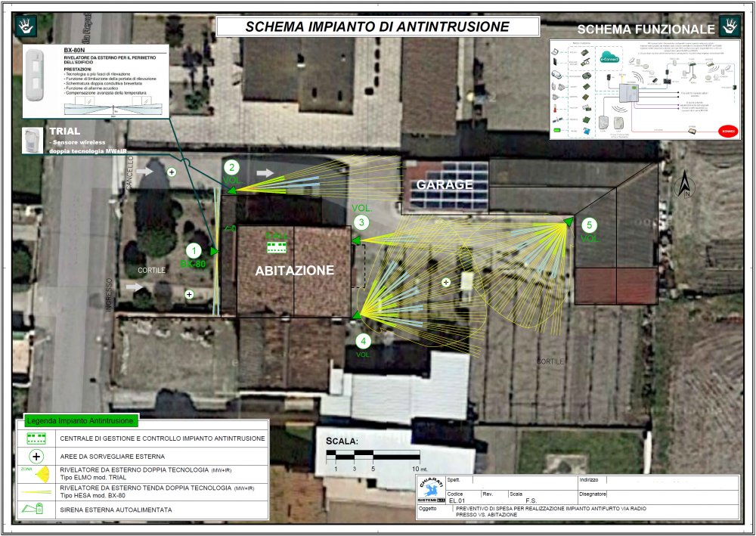Click Tipo ELMO mod. TRIAL legend text
The height and width of the screenshot is (536, 756).
click(x=93, y=477)
